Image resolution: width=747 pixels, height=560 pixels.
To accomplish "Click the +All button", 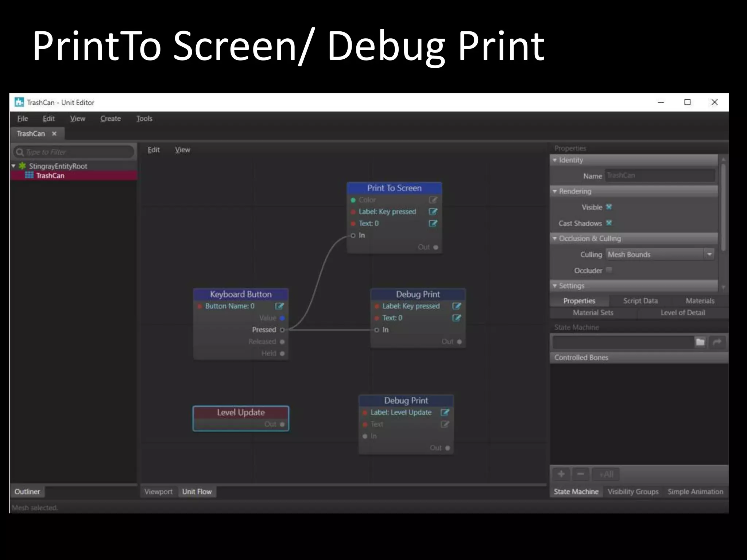I will tap(606, 474).
